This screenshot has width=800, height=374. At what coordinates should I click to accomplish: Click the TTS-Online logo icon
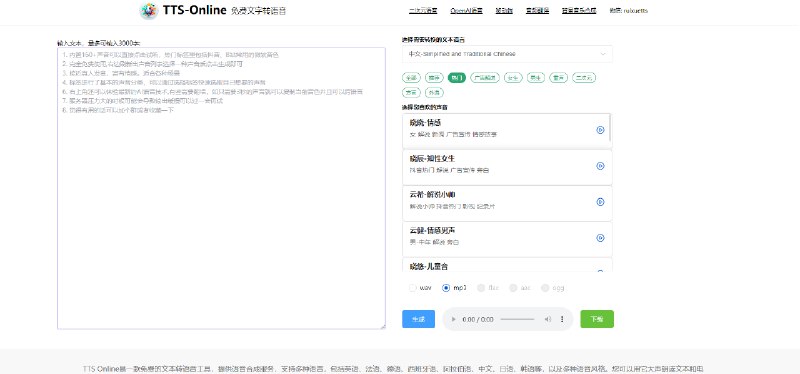pyautogui.click(x=149, y=11)
